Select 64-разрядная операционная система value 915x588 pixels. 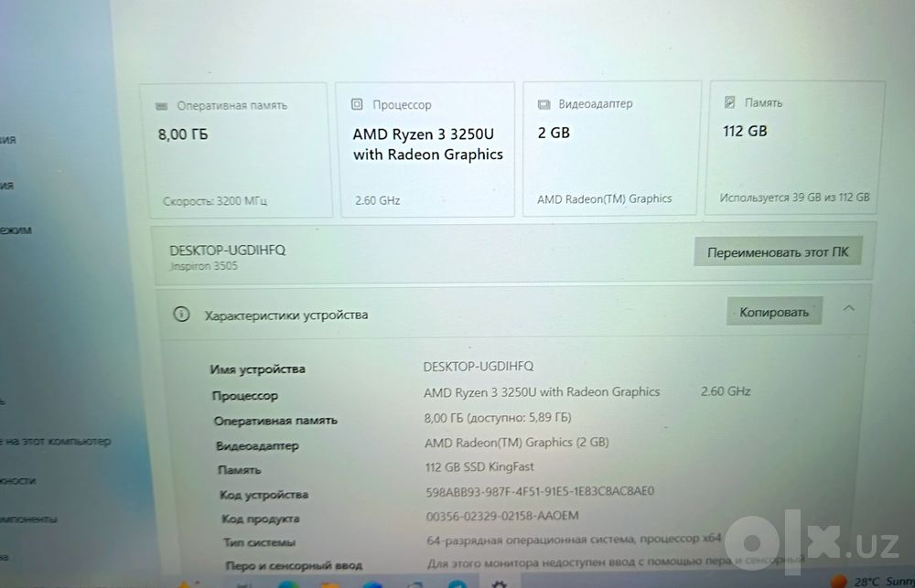575,540
